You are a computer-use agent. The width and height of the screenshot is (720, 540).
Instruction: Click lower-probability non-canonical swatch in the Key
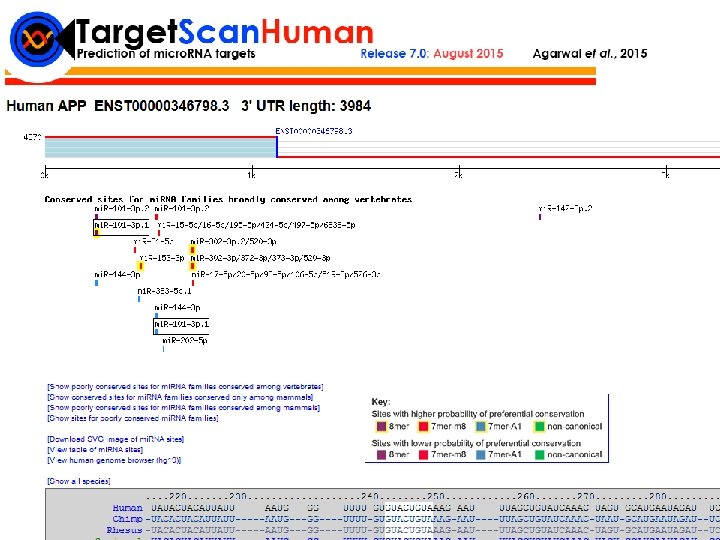click(x=540, y=455)
